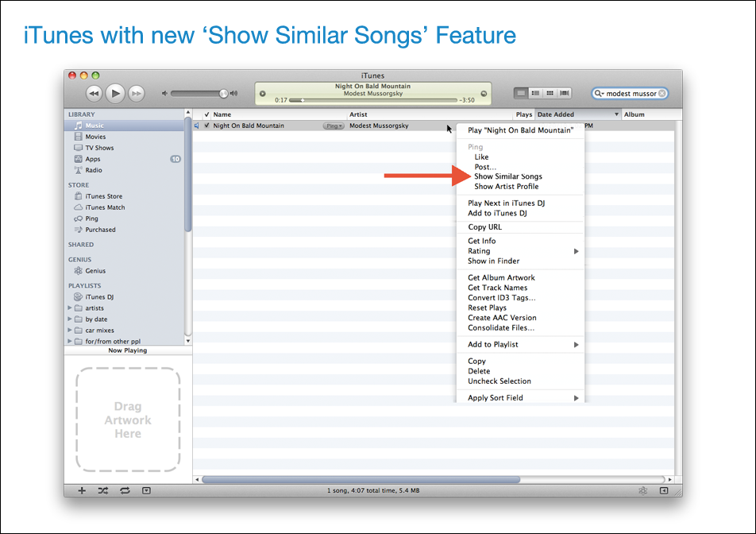Adjust the volume slider knob

tap(223, 93)
